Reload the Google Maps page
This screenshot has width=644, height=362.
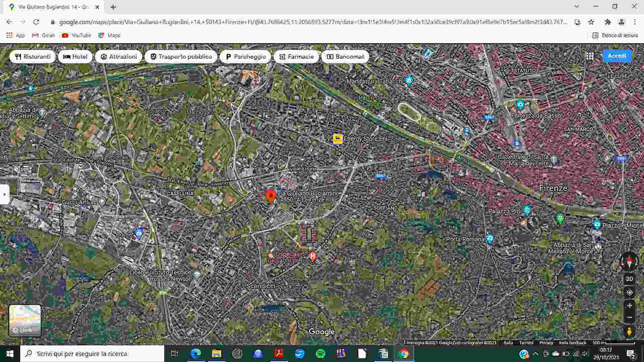click(x=36, y=22)
